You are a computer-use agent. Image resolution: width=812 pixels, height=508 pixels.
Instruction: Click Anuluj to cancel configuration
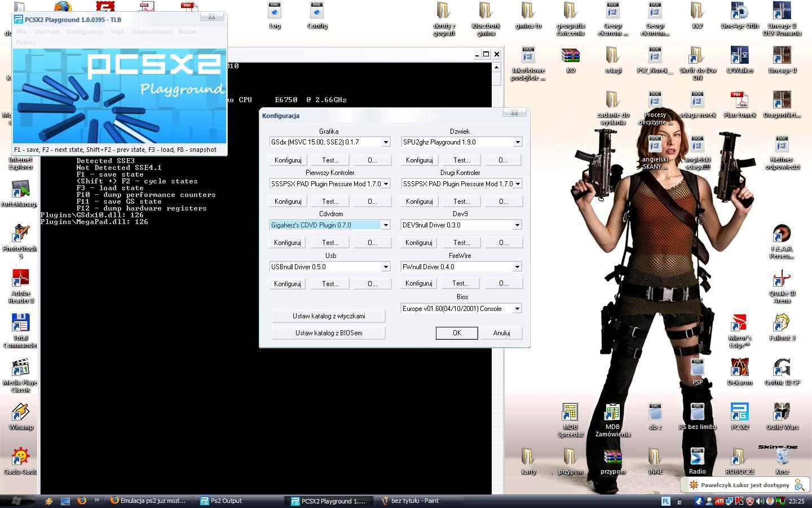pos(502,333)
